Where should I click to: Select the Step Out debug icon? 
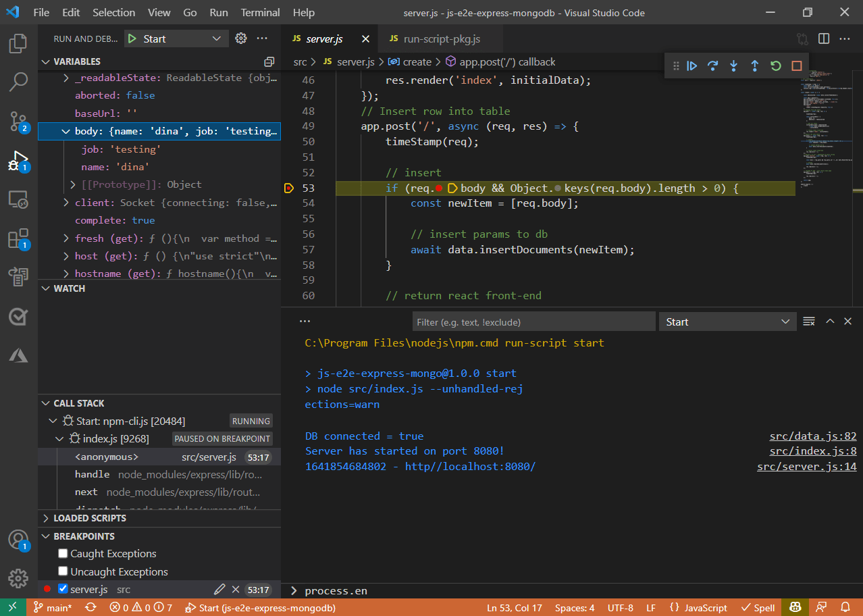point(754,66)
